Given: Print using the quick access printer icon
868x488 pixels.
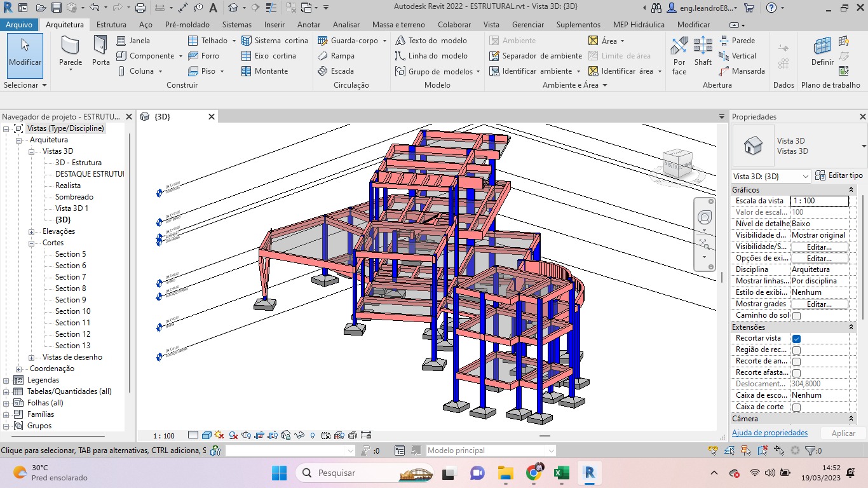Looking at the screenshot, I should [140, 8].
